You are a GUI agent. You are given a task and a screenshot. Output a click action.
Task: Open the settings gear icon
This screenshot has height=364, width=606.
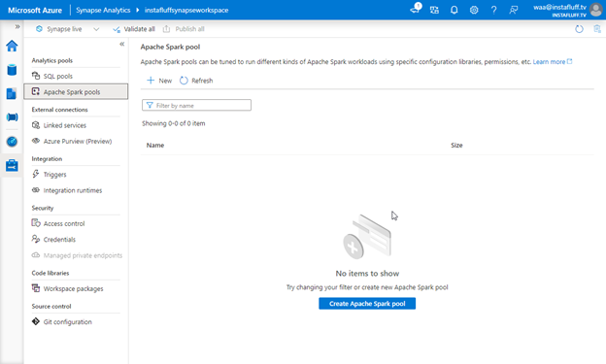tap(474, 10)
